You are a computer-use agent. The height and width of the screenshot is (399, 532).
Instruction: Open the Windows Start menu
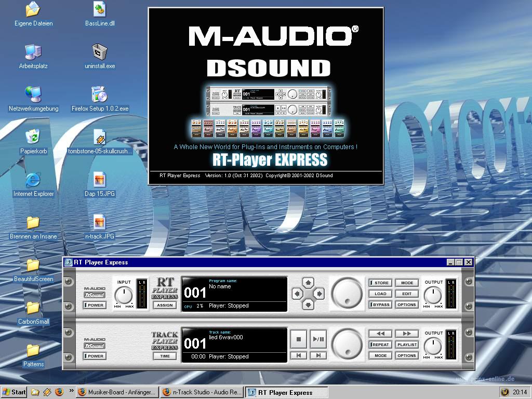tap(14, 392)
